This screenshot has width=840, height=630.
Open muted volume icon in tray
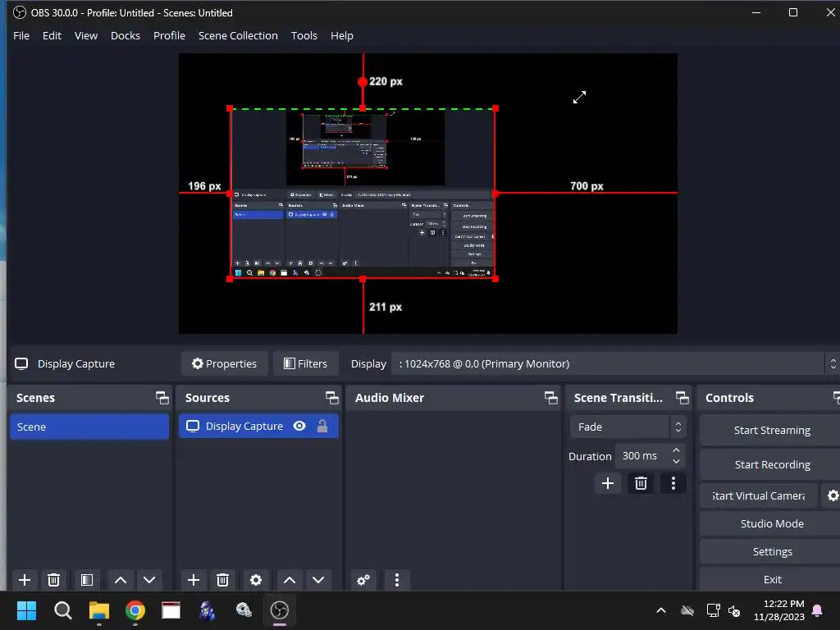click(x=734, y=610)
